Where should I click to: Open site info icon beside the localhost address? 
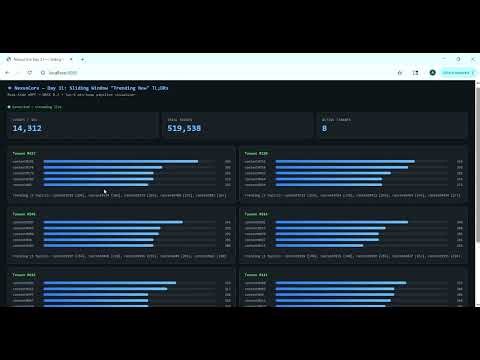click(x=43, y=73)
